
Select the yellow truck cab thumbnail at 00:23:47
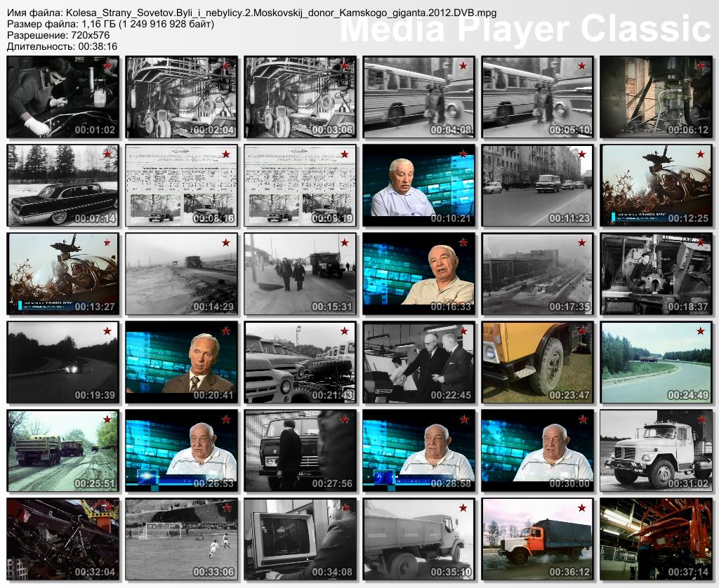pos(538,362)
